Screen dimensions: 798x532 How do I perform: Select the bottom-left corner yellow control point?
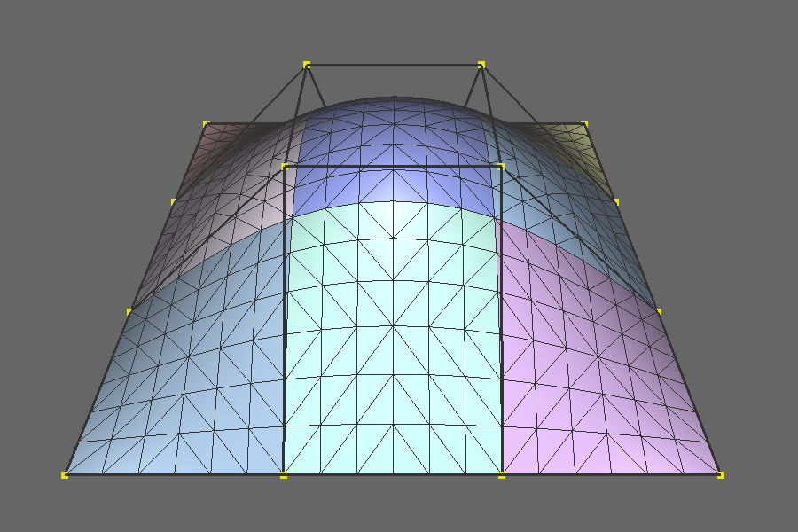point(65,475)
